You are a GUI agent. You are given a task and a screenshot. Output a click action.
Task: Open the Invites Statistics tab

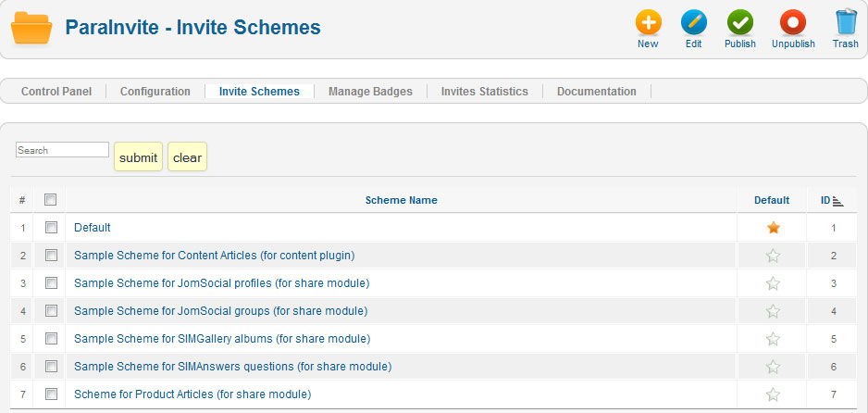(x=484, y=92)
